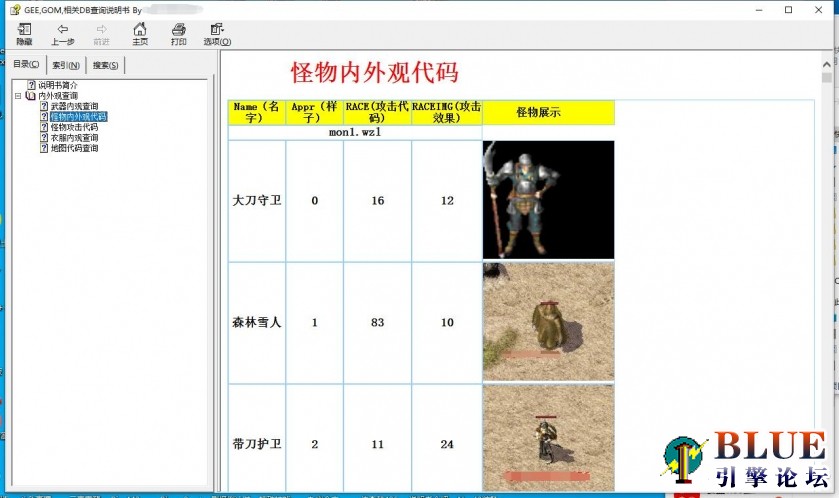Open the 说明书简介 topic
This screenshot has height=498, width=839.
tap(58, 85)
